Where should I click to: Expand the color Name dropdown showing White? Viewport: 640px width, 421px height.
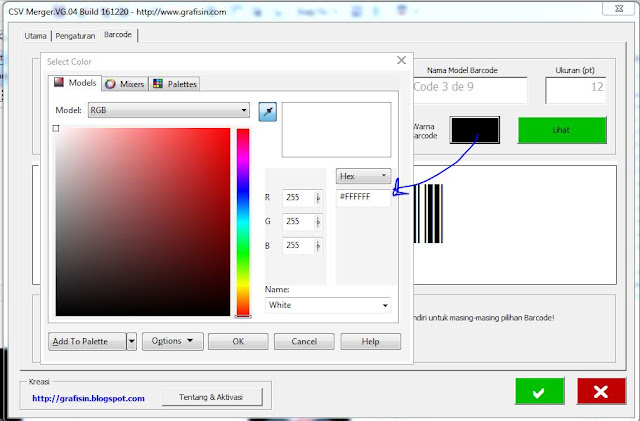click(x=328, y=305)
